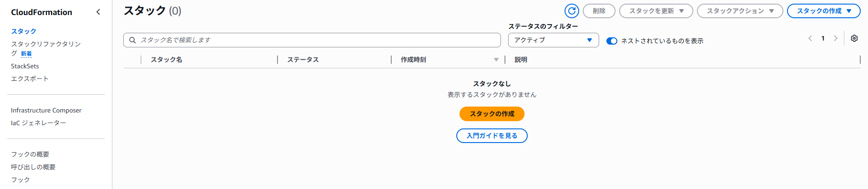The height and width of the screenshot is (189, 868).
Task: Go to next page arrow
Action: (x=836, y=39)
